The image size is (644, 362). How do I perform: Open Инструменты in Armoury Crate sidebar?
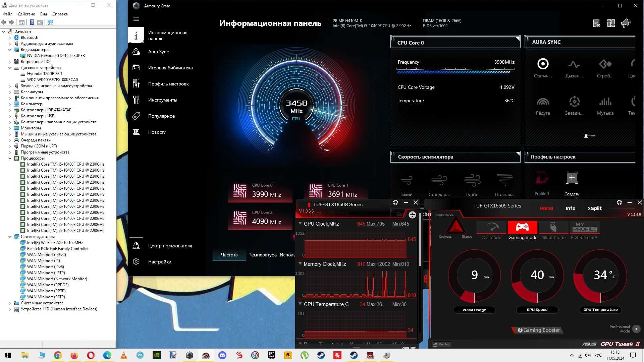162,100
